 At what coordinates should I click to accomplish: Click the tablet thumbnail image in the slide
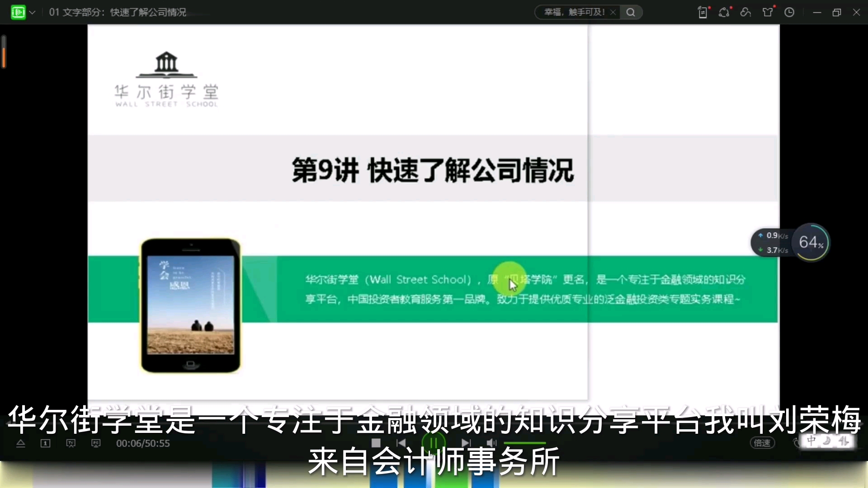(190, 306)
